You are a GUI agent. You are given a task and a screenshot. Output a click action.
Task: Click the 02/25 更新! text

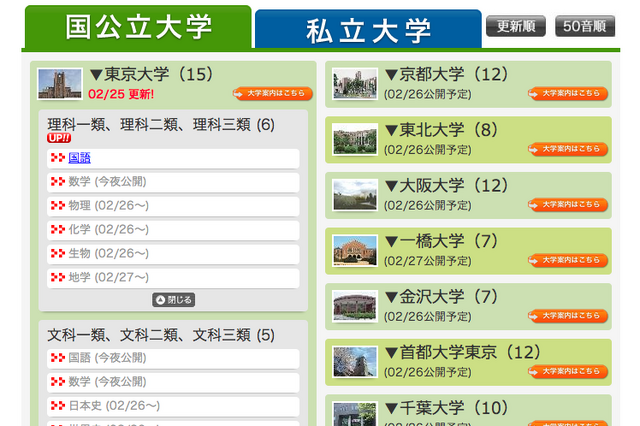(x=121, y=94)
